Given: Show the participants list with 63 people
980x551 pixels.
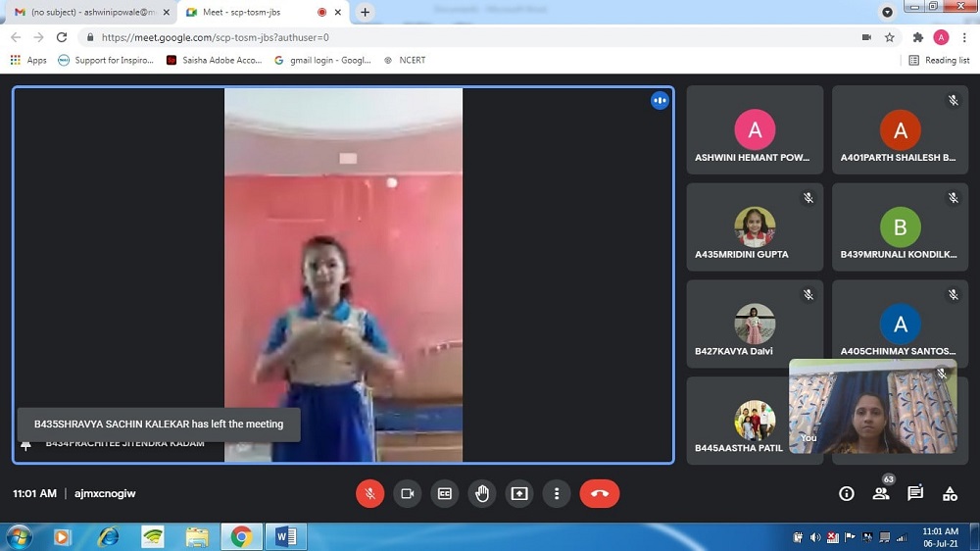Looking at the screenshot, I should click(881, 493).
